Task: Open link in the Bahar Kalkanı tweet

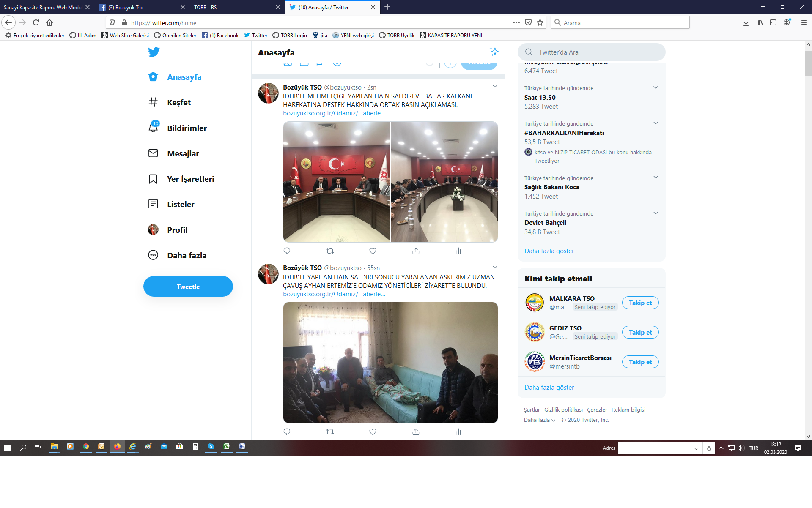Action: click(x=334, y=113)
